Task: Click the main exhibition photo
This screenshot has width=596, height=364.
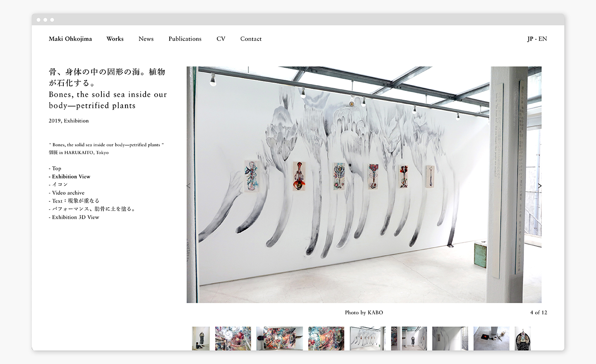Action: [364, 184]
